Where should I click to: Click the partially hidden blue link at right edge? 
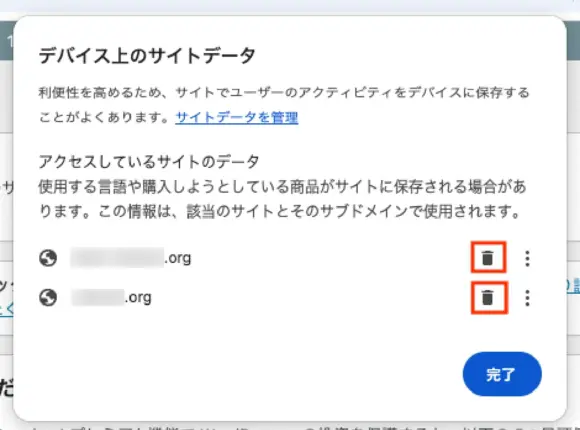573,286
